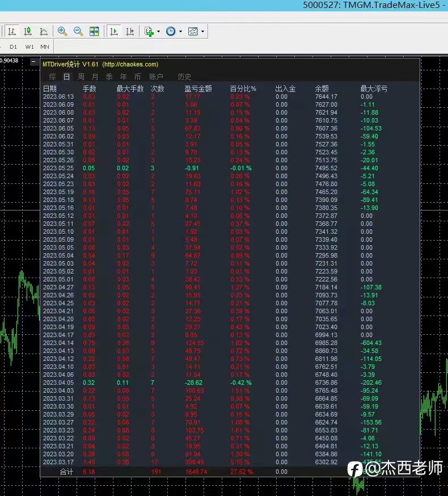Viewport: 448px width, 496px height.
Task: Expand the clock periods dropdown arrow
Action: click(x=180, y=31)
